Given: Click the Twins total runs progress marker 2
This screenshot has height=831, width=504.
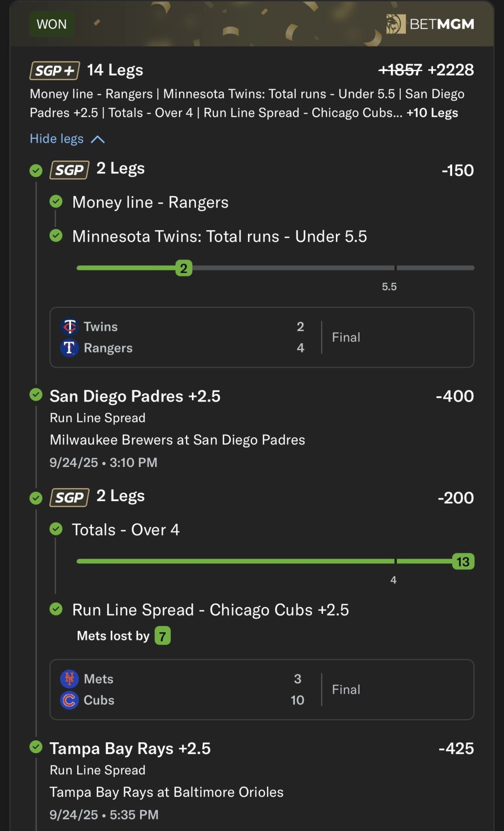Looking at the screenshot, I should click(x=184, y=268).
